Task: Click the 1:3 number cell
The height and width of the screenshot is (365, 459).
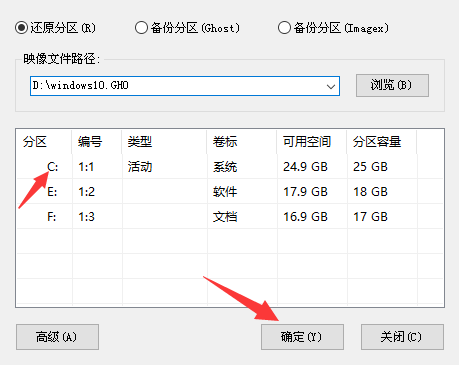Action: coord(86,217)
